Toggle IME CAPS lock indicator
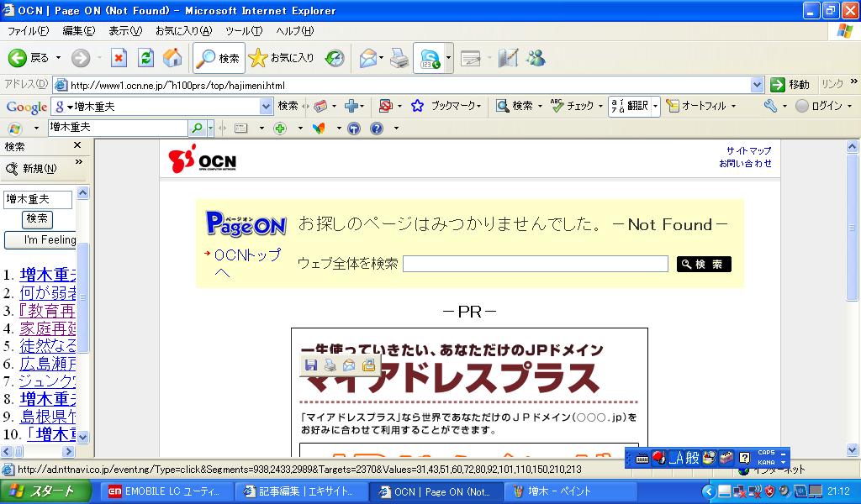The height and width of the screenshot is (504, 861). pos(767,453)
